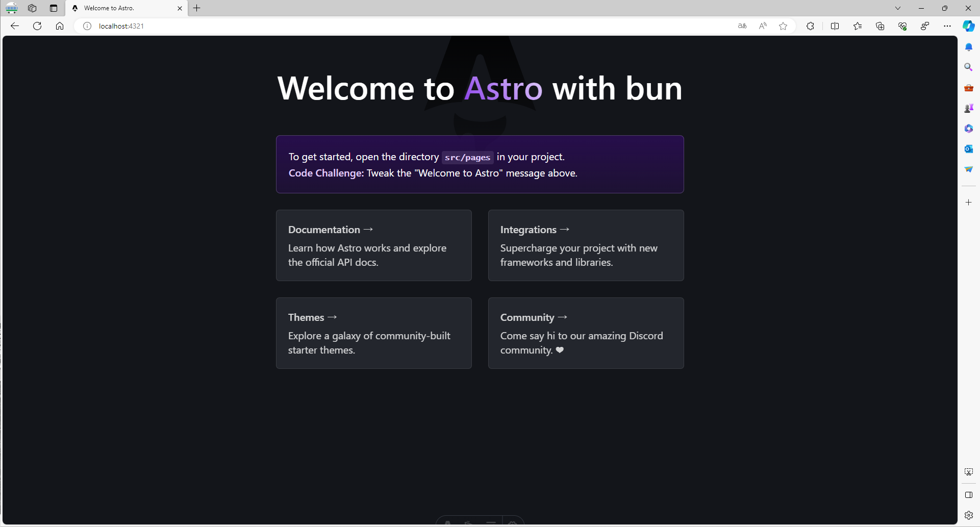980x527 pixels.
Task: Open the Favorites list
Action: (x=858, y=26)
